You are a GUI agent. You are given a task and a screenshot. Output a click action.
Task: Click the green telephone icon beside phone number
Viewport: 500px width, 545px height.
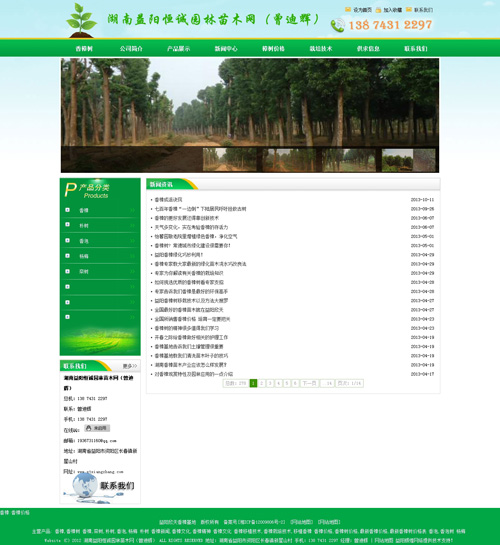[x=337, y=25]
